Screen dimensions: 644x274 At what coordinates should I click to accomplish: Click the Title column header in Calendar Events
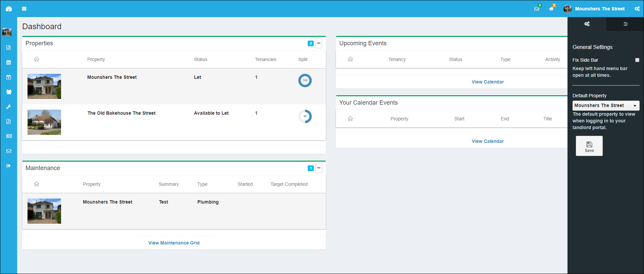pyautogui.click(x=548, y=119)
